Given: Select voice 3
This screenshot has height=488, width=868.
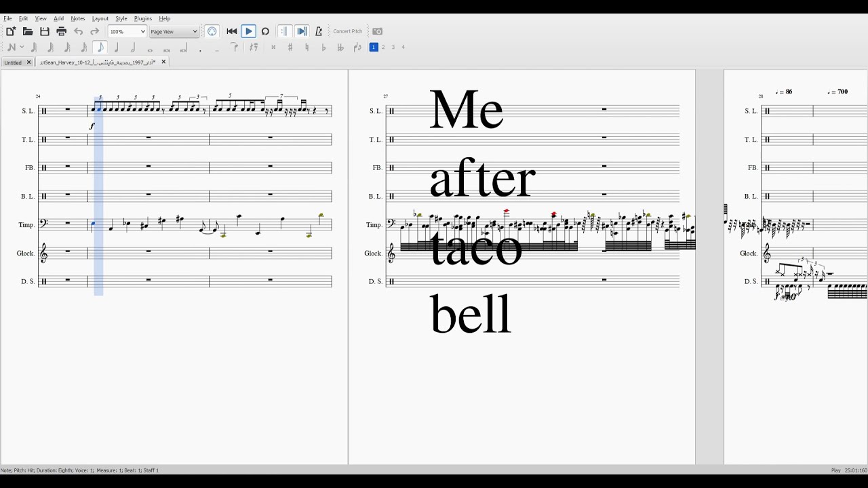Looking at the screenshot, I should [393, 47].
